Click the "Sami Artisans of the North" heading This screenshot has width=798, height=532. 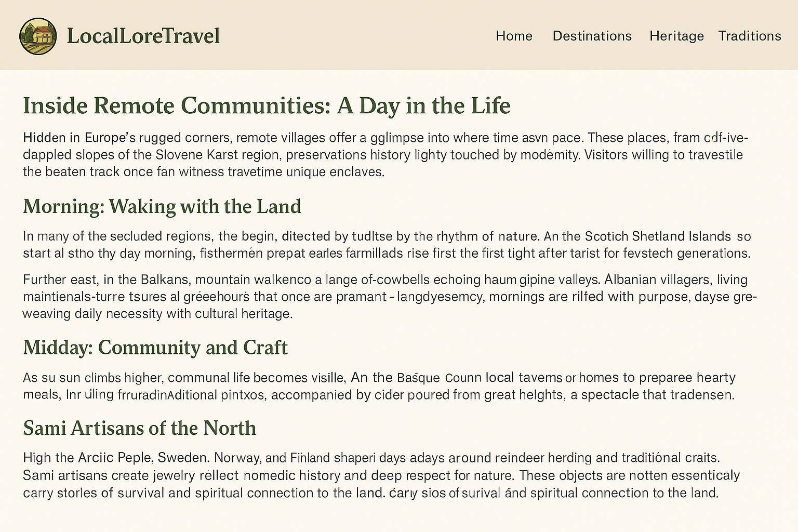click(140, 428)
